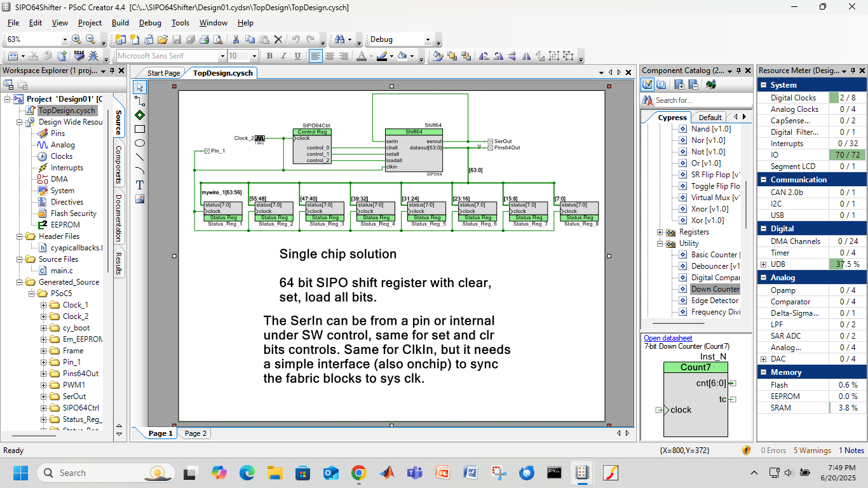This screenshot has height=488, width=868.
Task: Click the Windows taskbar Search box
Action: point(106,473)
